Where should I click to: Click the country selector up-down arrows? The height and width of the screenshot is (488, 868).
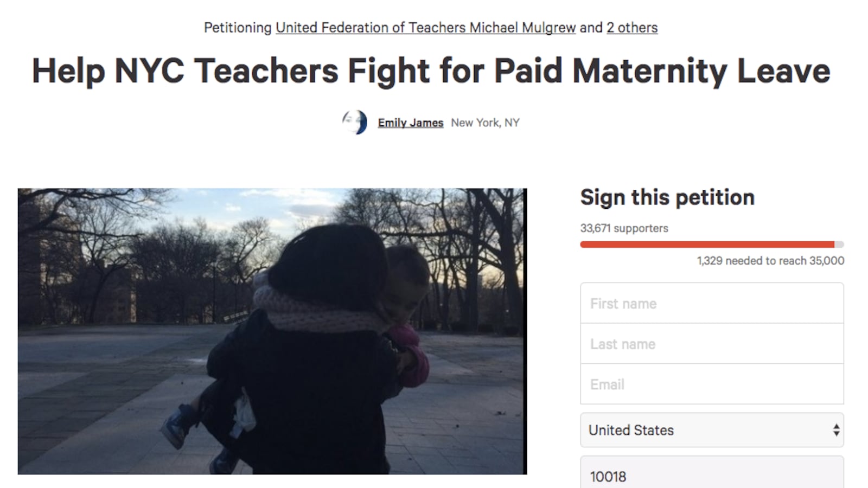click(836, 430)
